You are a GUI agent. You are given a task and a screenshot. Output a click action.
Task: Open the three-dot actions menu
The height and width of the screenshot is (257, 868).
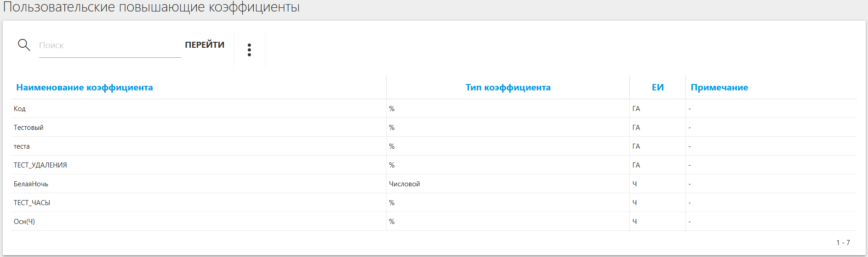click(249, 50)
